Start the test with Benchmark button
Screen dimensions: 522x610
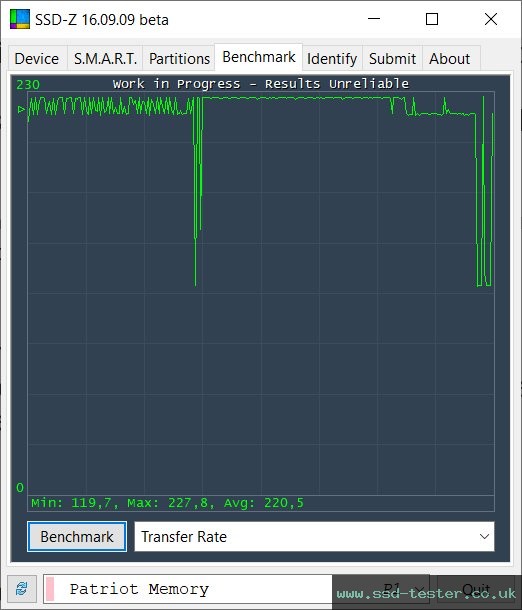(x=77, y=536)
